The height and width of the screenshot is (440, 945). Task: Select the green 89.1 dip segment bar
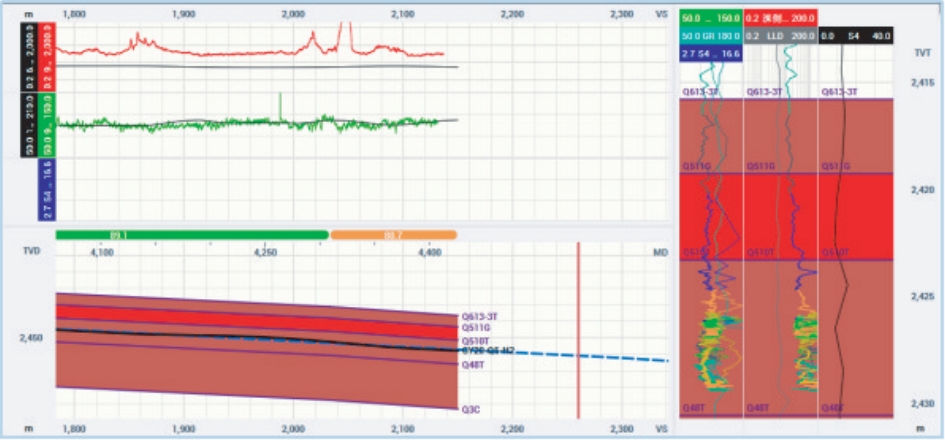click(x=192, y=234)
